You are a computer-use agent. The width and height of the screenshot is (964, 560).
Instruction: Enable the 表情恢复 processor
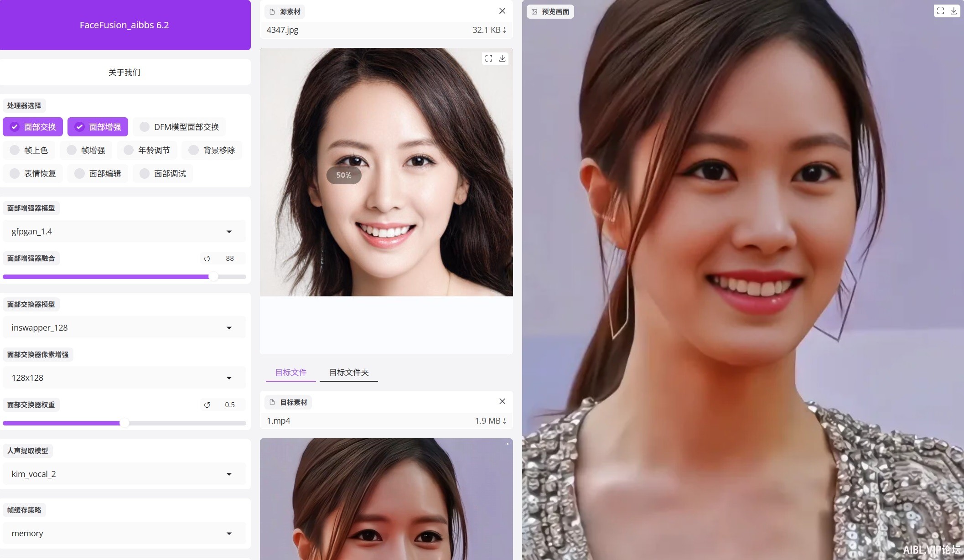pos(33,173)
